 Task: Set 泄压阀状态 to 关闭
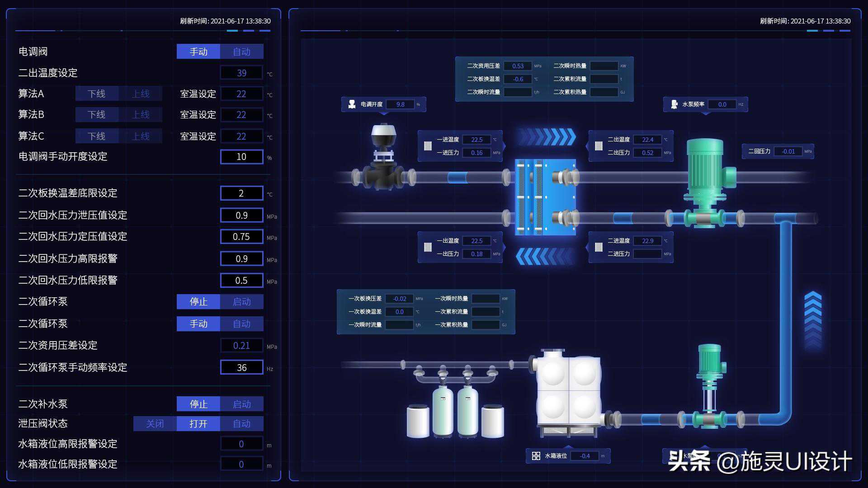click(155, 424)
